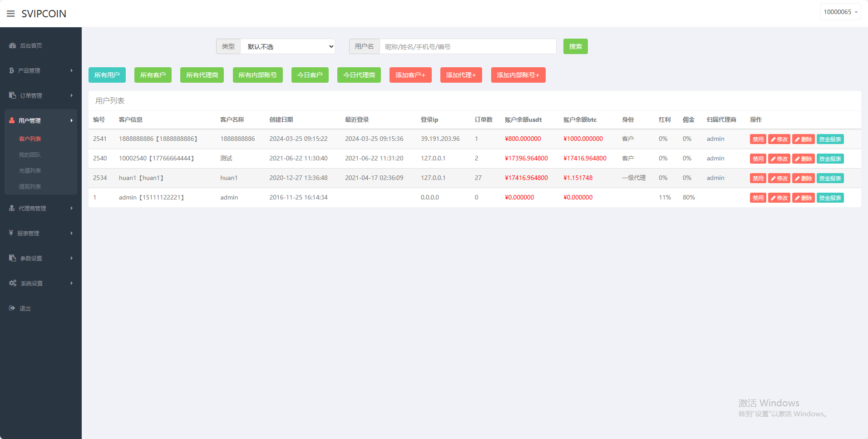The height and width of the screenshot is (439, 868).
Task: Open 资金报表 for user huan1
Action: (830, 178)
